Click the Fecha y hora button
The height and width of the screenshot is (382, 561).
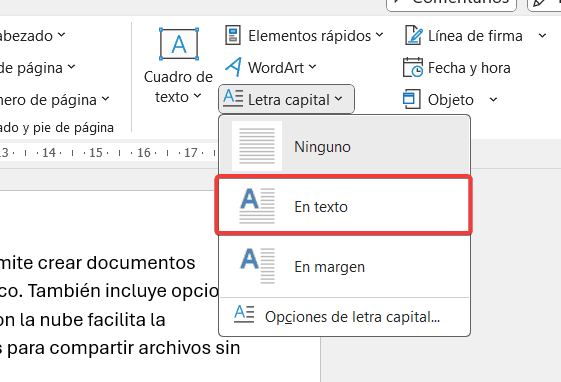click(457, 67)
